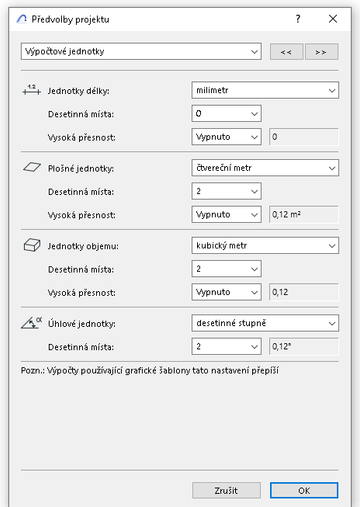Open the Jednotky délky milimetr dropdown
The width and height of the screenshot is (360, 507).
[x=265, y=90]
